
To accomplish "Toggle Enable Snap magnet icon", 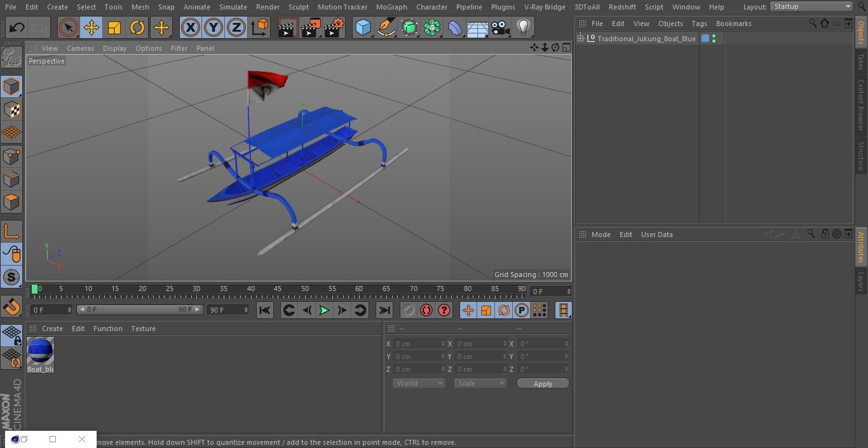I will [11, 306].
